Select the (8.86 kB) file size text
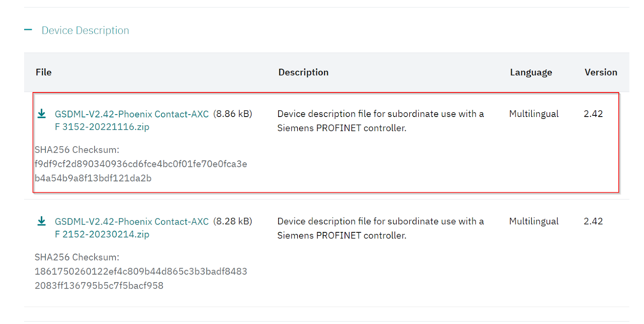Image resolution: width=644 pixels, height=324 pixels. [x=233, y=114]
